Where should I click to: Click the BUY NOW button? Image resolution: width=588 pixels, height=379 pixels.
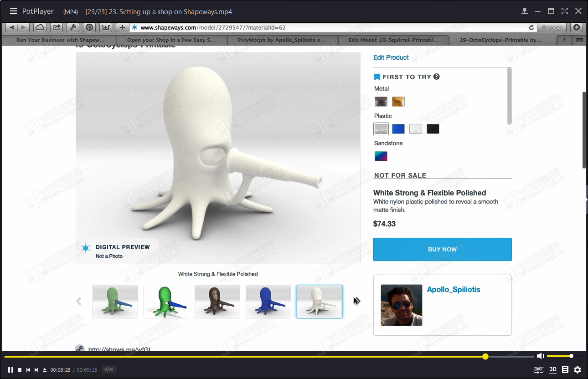[x=443, y=249]
